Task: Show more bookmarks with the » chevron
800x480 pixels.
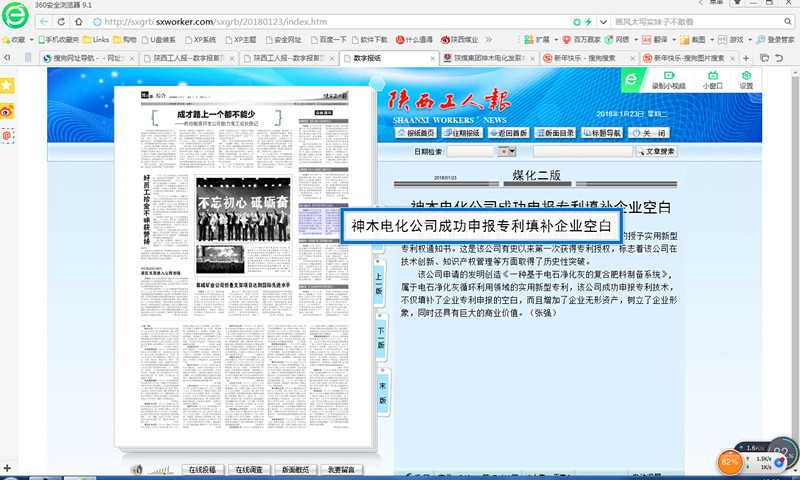Action: [488, 39]
